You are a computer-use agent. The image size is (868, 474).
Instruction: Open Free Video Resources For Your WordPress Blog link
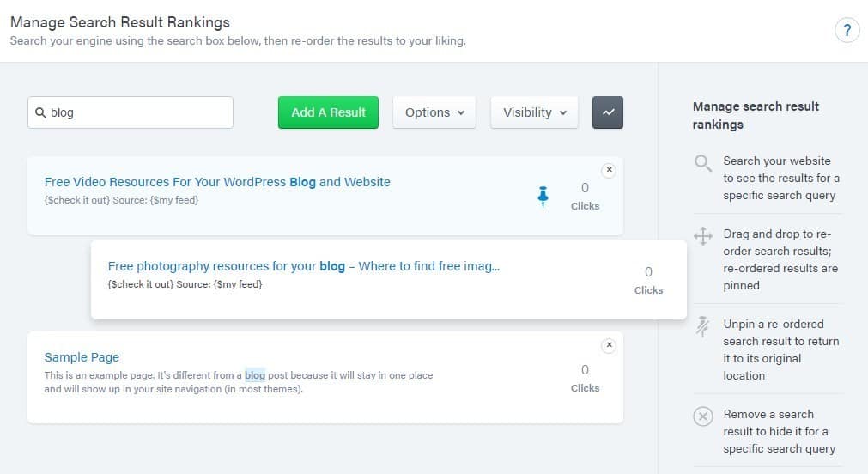pyautogui.click(x=217, y=182)
